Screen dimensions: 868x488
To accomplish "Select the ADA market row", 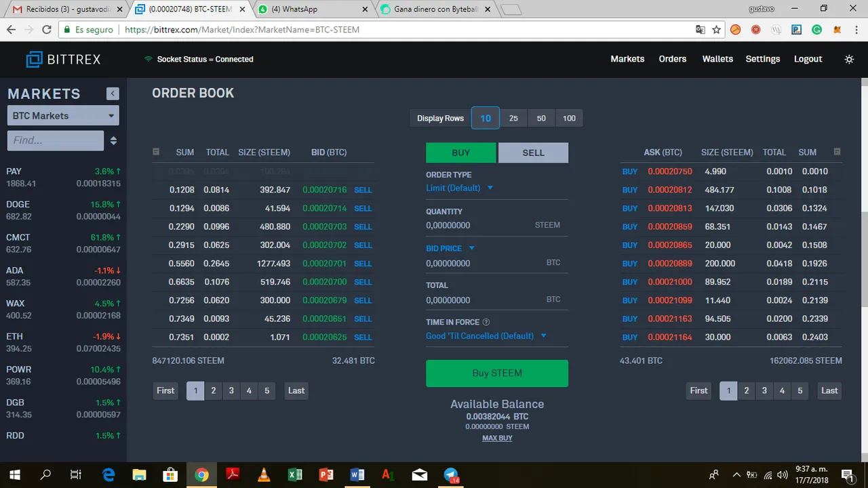I will click(x=63, y=277).
